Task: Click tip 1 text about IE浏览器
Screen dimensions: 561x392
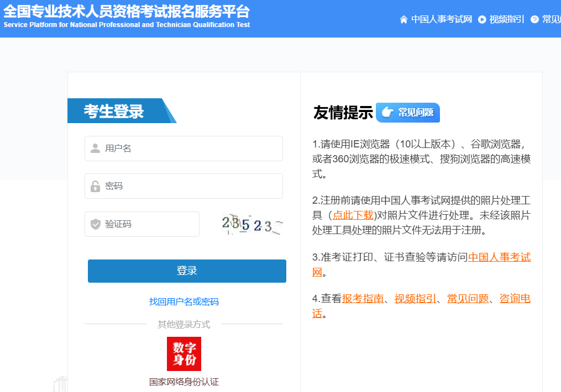Action: pos(421,159)
